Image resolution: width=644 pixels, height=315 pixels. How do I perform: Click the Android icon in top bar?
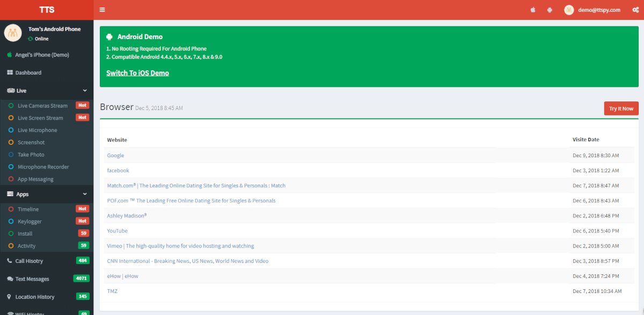coord(550,10)
